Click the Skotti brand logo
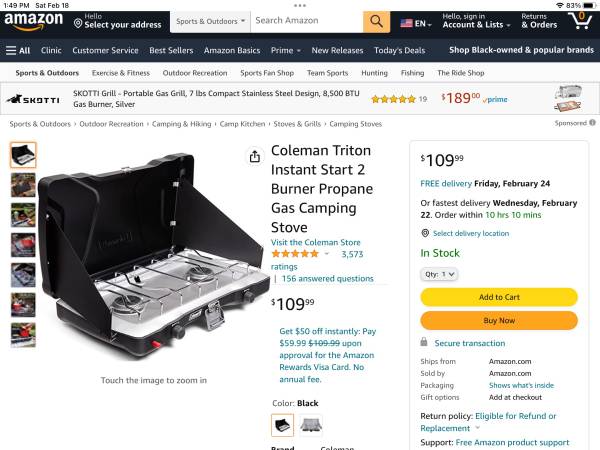Screen dimensions: 600x450 [33, 99]
